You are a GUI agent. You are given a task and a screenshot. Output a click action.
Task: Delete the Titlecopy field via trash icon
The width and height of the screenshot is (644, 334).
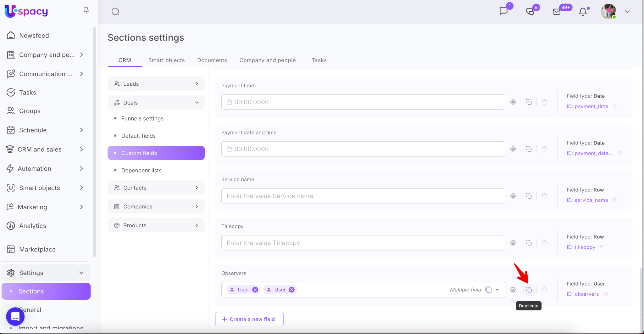point(544,243)
